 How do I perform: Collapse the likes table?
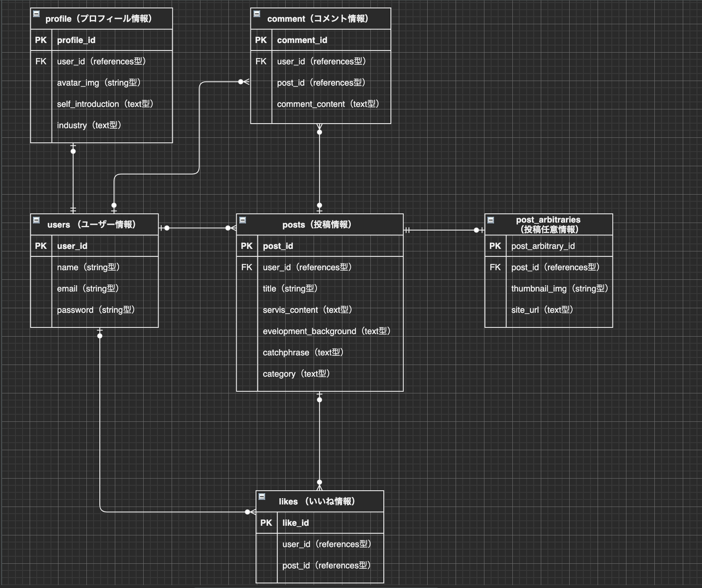(262, 496)
